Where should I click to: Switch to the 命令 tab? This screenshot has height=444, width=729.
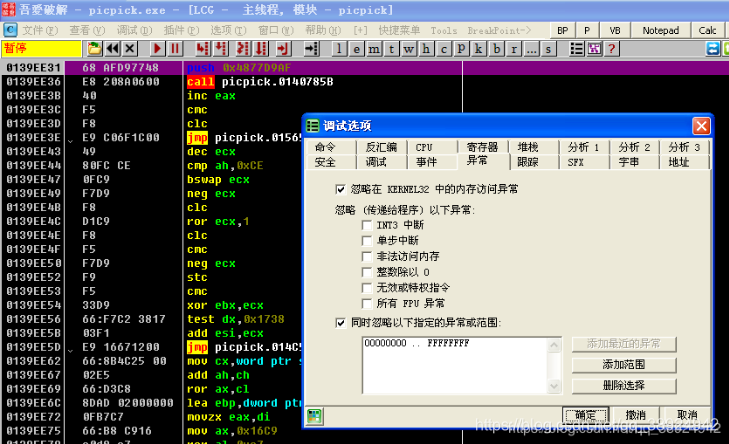click(331, 147)
